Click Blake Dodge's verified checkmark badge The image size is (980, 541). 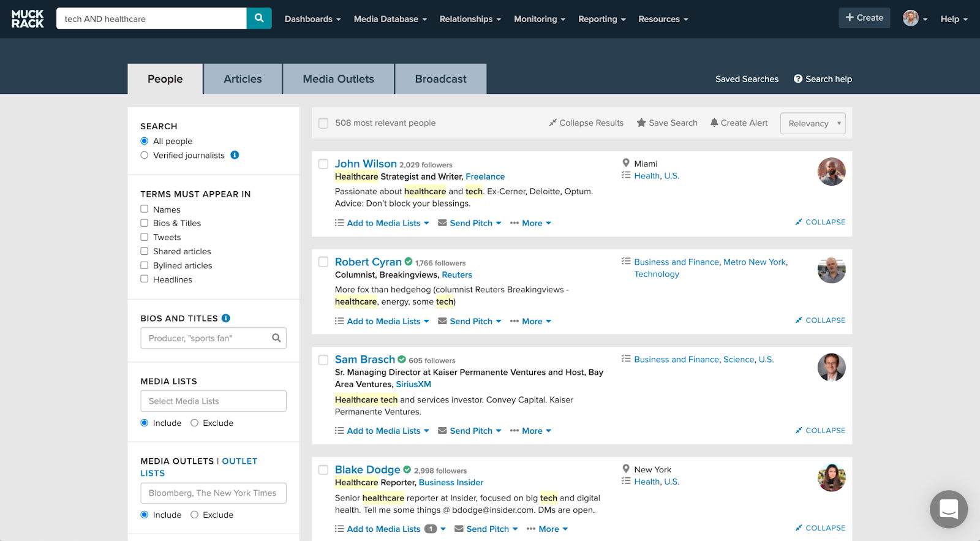(407, 469)
